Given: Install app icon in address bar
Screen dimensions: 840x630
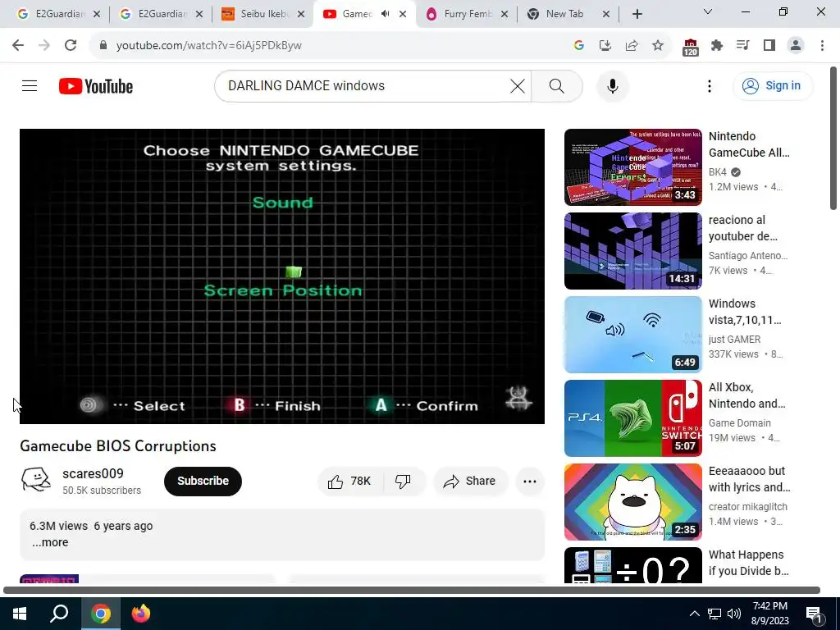Looking at the screenshot, I should click(x=605, y=46).
